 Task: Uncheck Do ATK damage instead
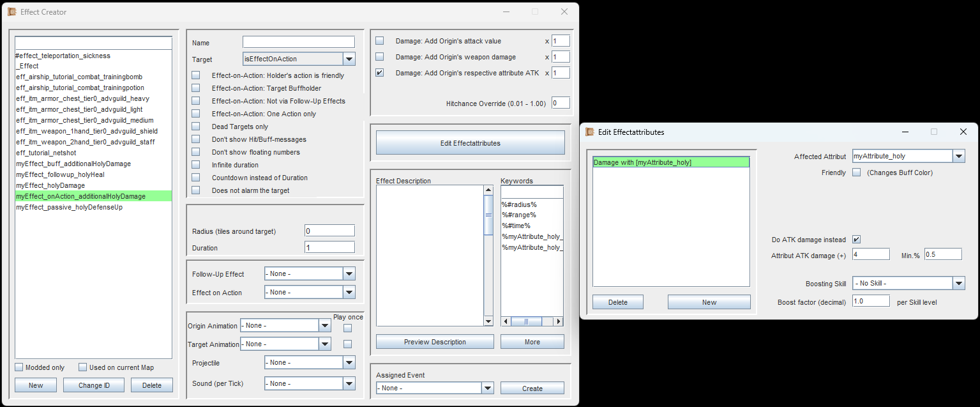click(x=857, y=240)
